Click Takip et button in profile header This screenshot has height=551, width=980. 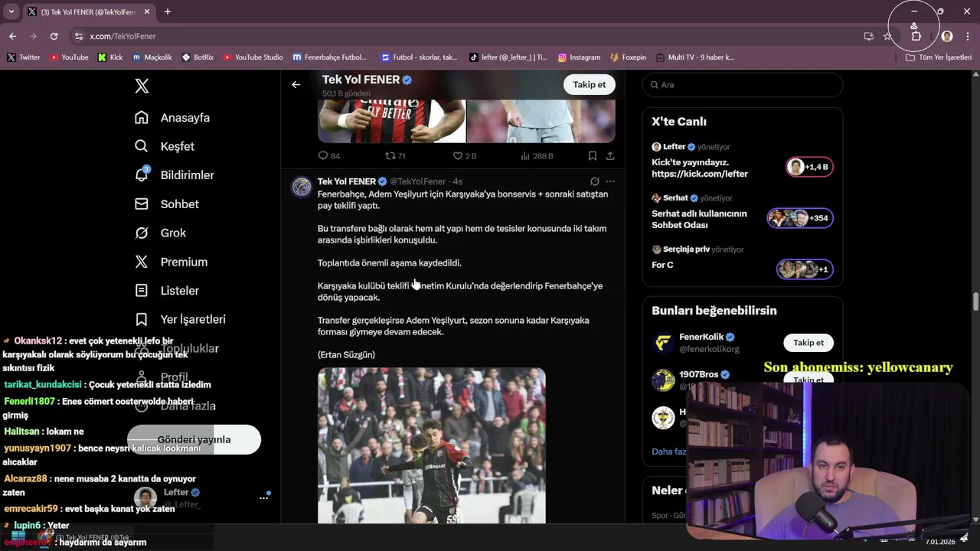(x=589, y=85)
